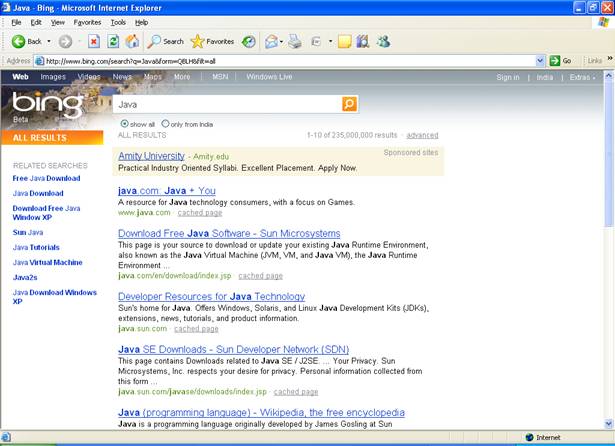Click 'Free Java Download' related search
The width and height of the screenshot is (615, 446).
(x=46, y=178)
